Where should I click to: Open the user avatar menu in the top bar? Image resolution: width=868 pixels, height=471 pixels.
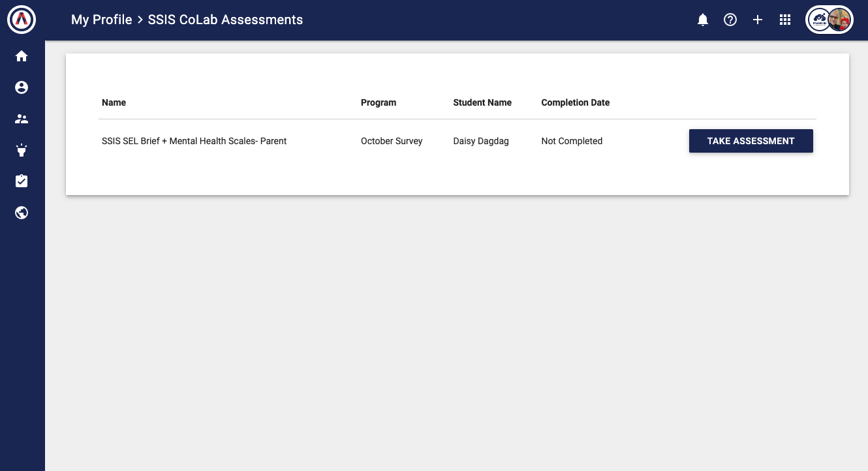pos(829,20)
